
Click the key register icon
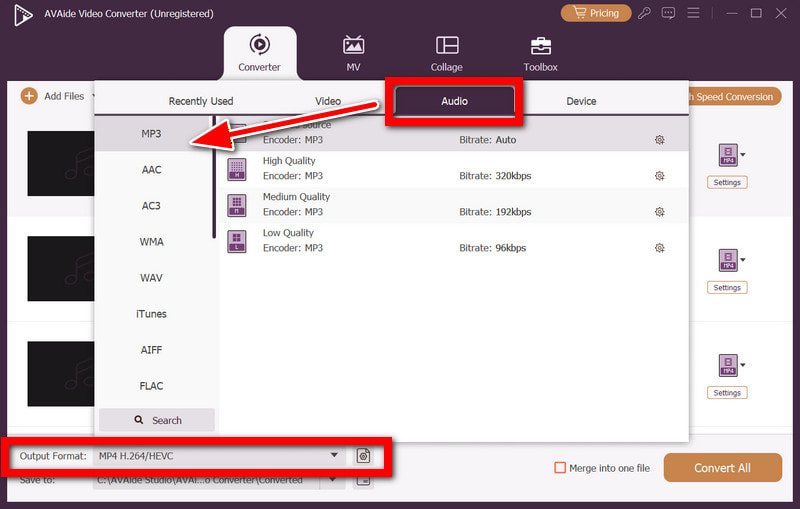pos(644,13)
